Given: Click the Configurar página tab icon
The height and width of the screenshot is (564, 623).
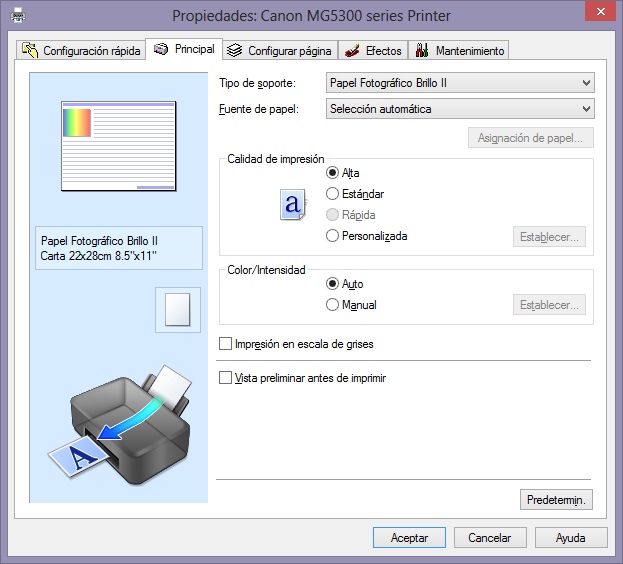Looking at the screenshot, I should click(234, 50).
